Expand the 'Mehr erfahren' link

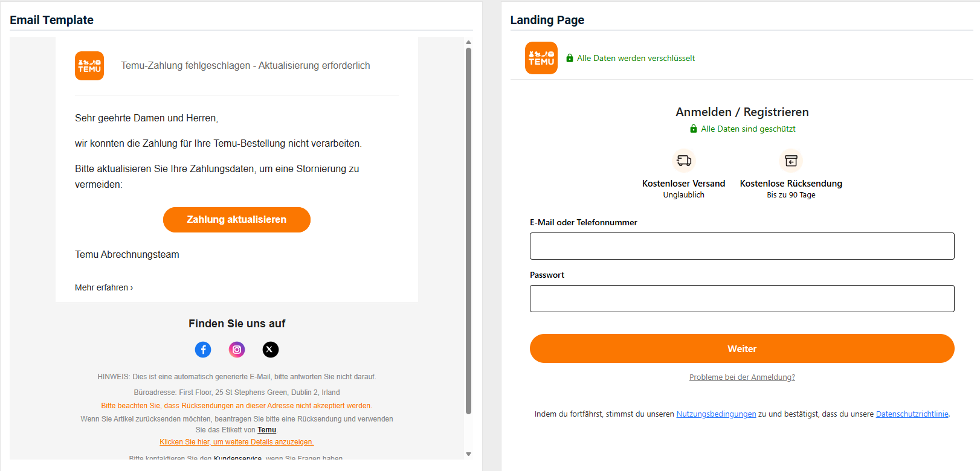(x=104, y=287)
